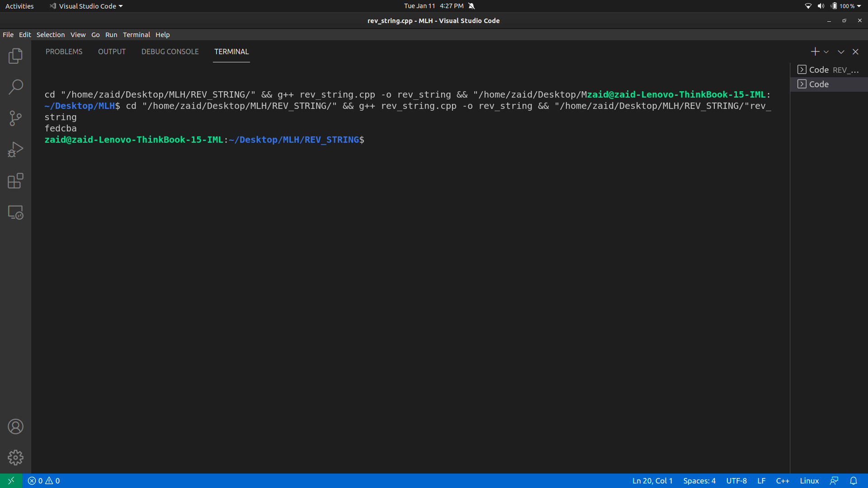Open Visual Studio Code app menu dropdown
This screenshot has height=488, width=868.
[86, 6]
